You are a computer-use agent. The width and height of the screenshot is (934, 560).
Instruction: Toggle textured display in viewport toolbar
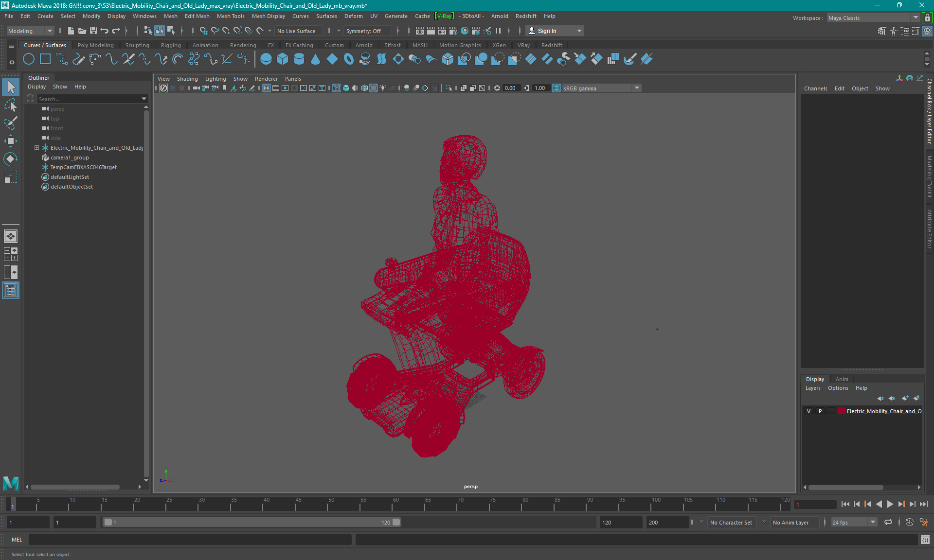point(374,88)
